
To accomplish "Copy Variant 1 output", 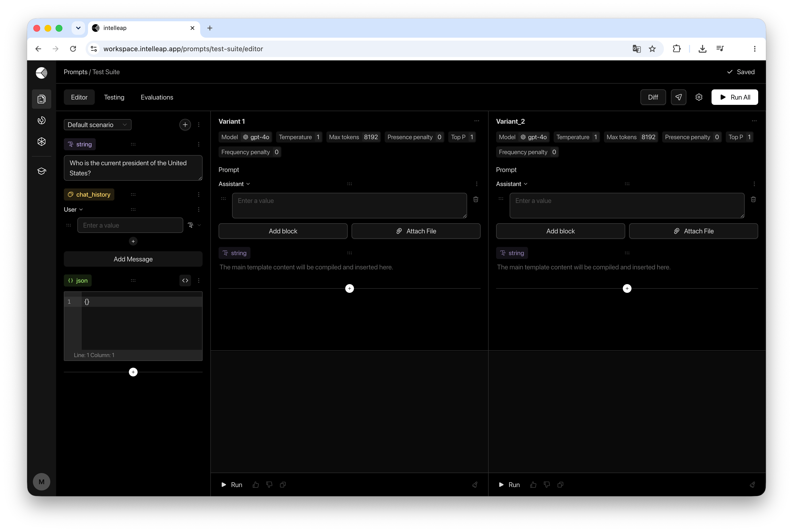I will tap(283, 485).
